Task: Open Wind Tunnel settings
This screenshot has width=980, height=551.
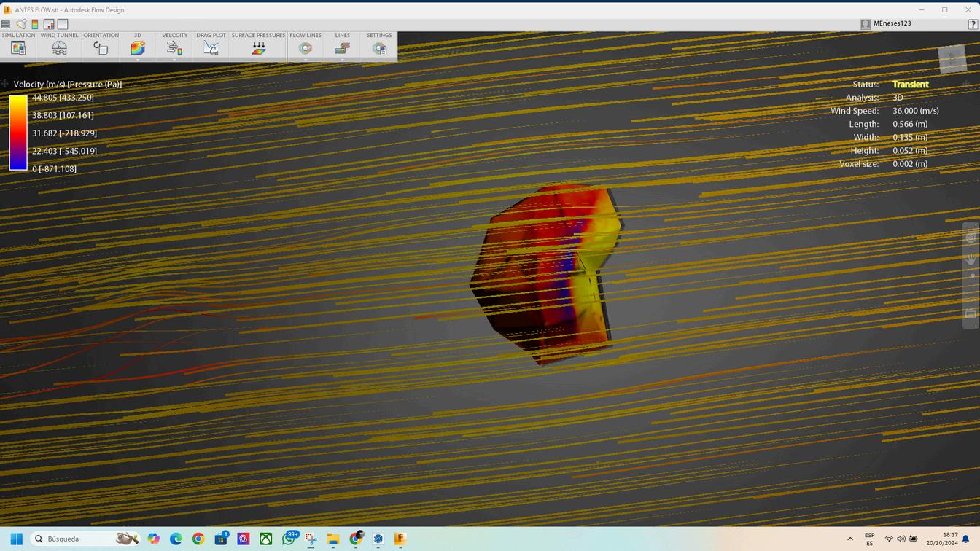Action: pyautogui.click(x=59, y=48)
